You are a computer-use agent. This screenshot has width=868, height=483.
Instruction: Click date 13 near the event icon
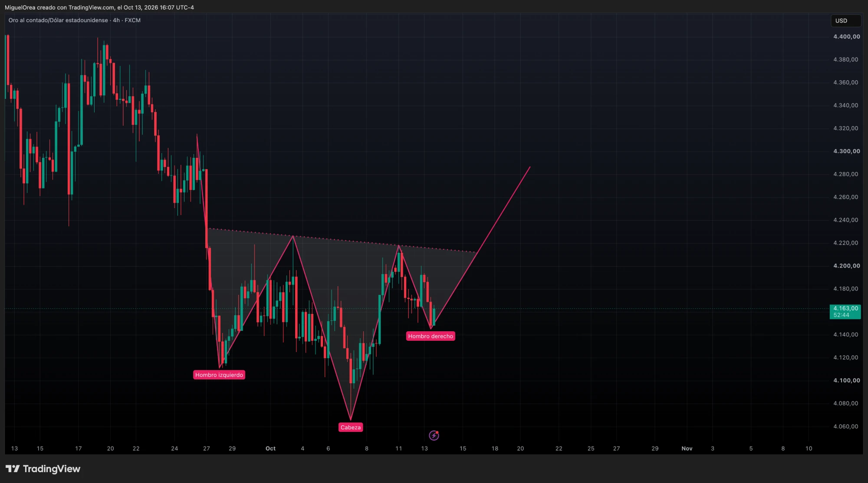[x=424, y=448]
